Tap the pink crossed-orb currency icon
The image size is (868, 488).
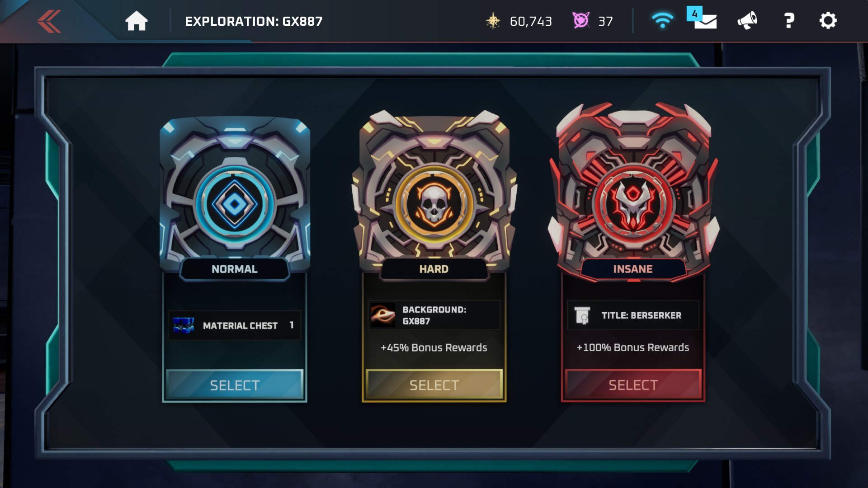point(581,21)
